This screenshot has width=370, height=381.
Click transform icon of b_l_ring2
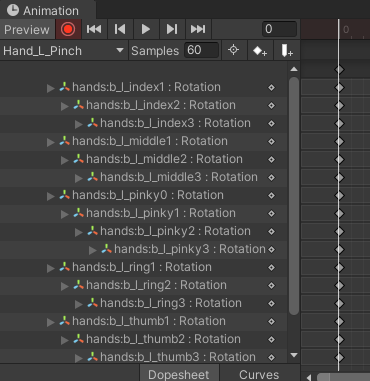point(78,285)
